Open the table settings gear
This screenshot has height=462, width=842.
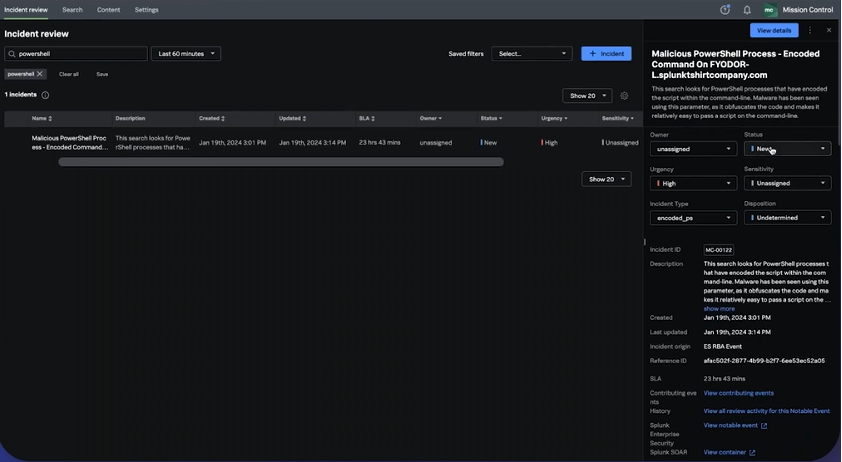624,96
